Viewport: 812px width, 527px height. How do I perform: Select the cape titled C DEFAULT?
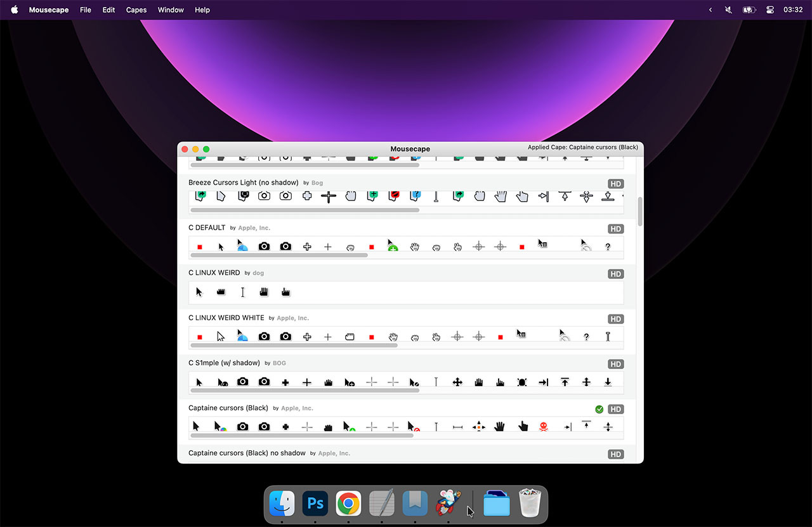coord(207,228)
